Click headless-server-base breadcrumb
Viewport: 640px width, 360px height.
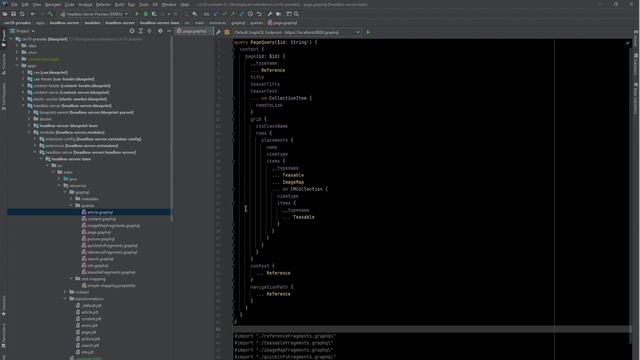pyautogui.click(x=160, y=23)
